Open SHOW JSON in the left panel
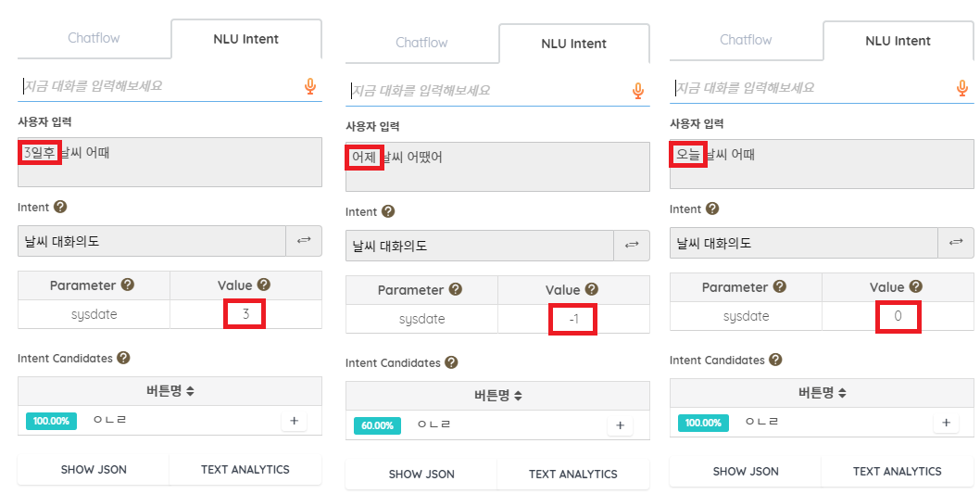980x494 pixels. click(x=94, y=470)
